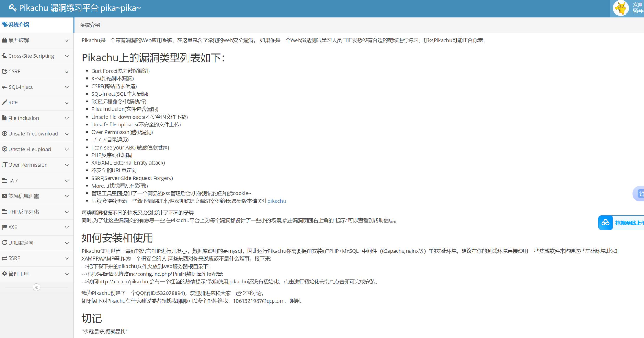Open the SQL-Inject menu item
This screenshot has height=338, width=644.
point(37,87)
